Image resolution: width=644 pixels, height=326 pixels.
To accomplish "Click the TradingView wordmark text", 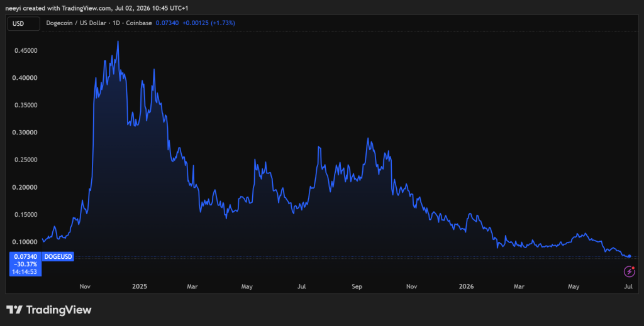I will 58,310.
